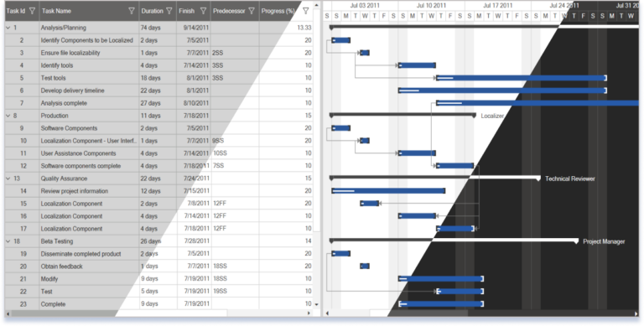
Task: Collapse the Quality Assurance task group
Action: coord(8,179)
